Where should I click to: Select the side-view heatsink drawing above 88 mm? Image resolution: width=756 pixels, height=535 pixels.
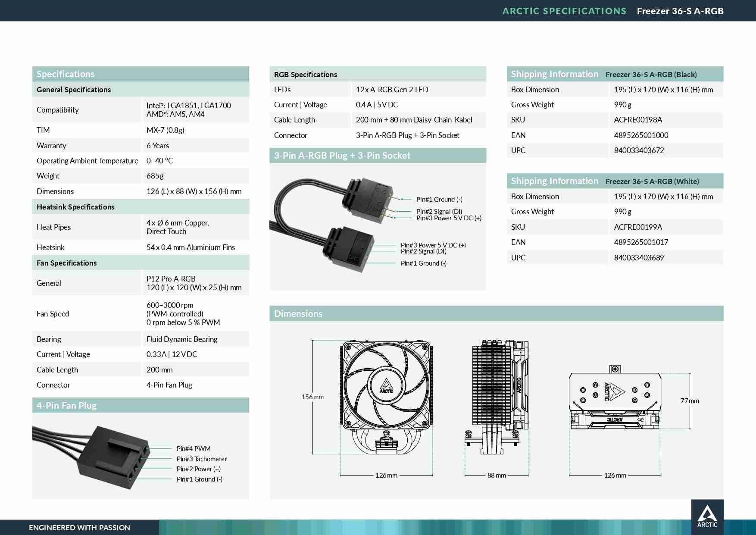coord(497,397)
